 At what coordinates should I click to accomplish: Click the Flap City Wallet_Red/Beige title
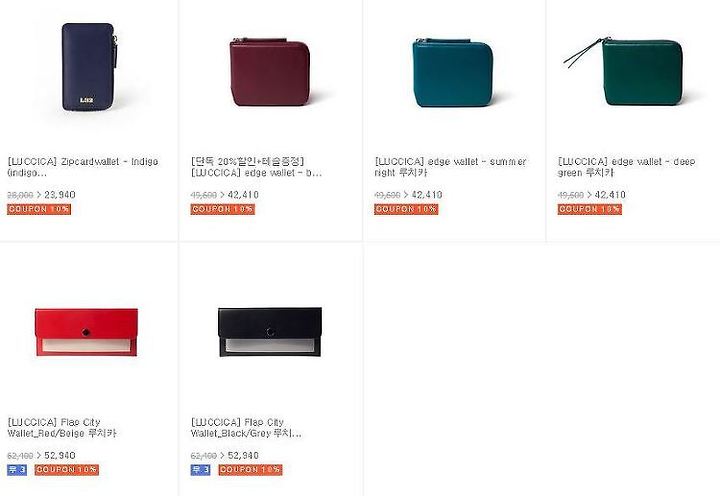click(x=62, y=428)
